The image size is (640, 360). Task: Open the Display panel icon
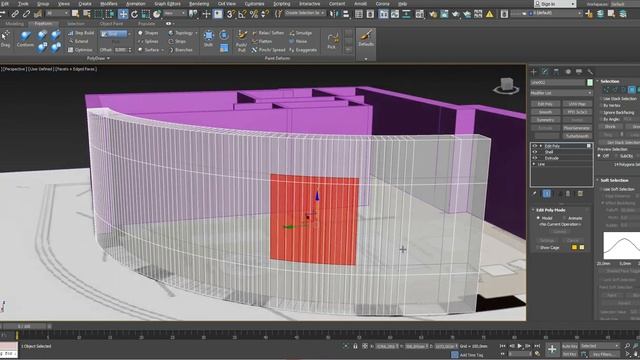[579, 72]
